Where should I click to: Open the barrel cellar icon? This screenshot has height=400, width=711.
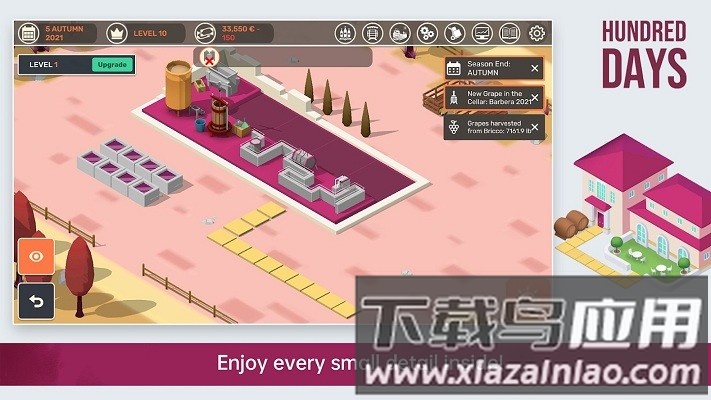[372, 33]
